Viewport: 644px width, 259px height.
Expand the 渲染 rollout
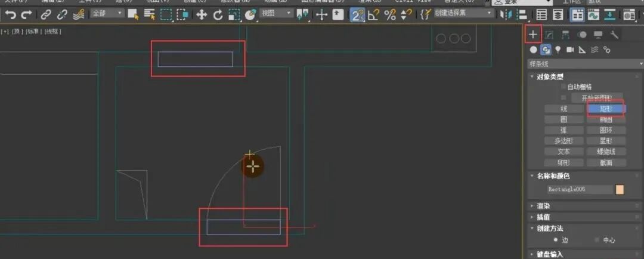pos(586,206)
